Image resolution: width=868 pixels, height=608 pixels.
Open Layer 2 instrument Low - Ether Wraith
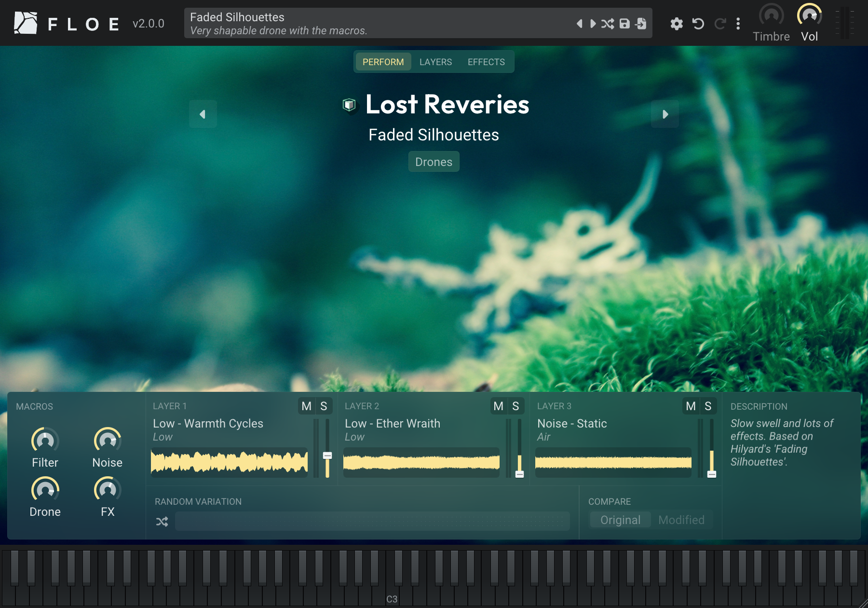[x=393, y=423]
